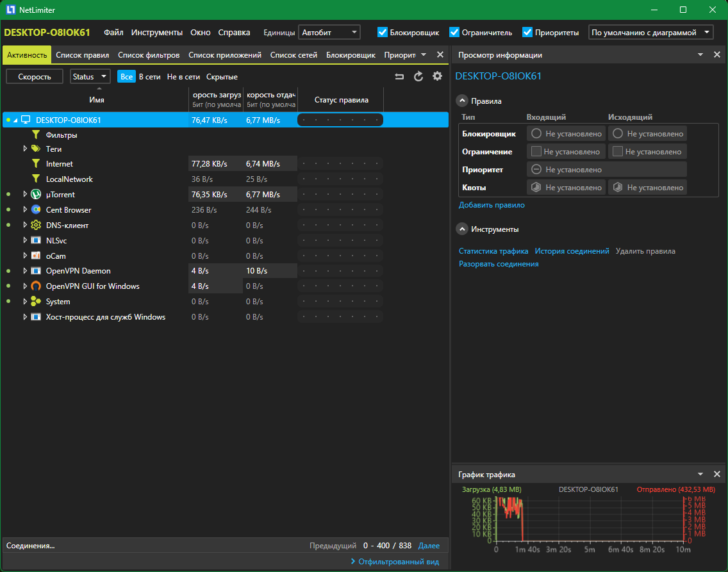Open the Статистика трафика link
The width and height of the screenshot is (728, 572).
tap(493, 251)
